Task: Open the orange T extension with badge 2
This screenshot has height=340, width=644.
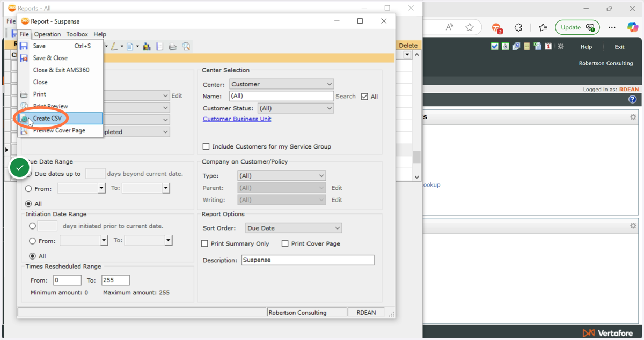Action: 497,28
